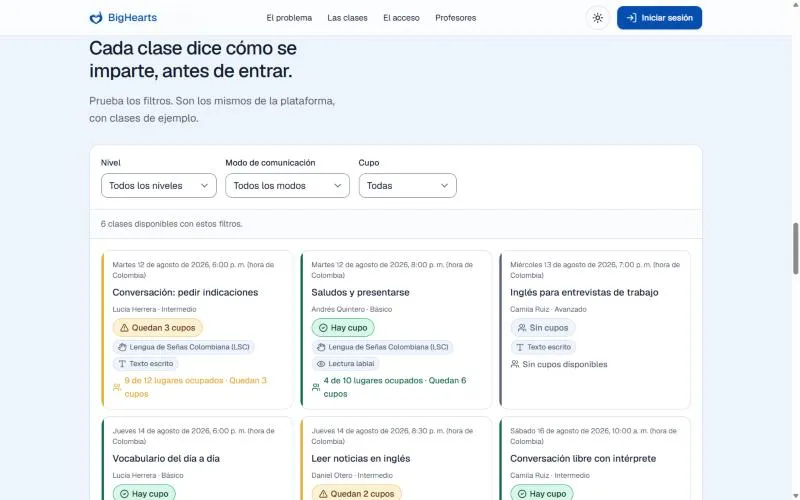The width and height of the screenshot is (800, 500).
Task: Click Lengua de Señas Colombiana tag in Saludos card
Action: pyautogui.click(x=383, y=347)
